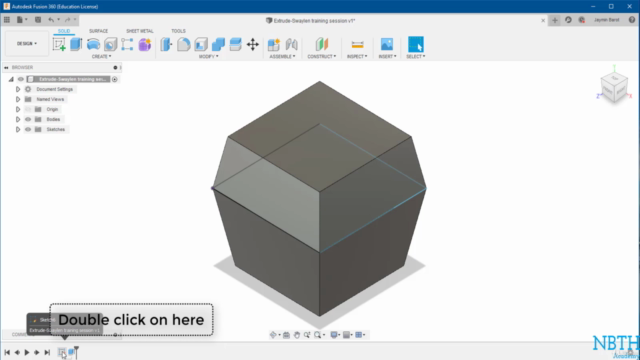This screenshot has width=640, height=360.
Task: Open the Select dropdown menu
Action: pyautogui.click(x=416, y=56)
